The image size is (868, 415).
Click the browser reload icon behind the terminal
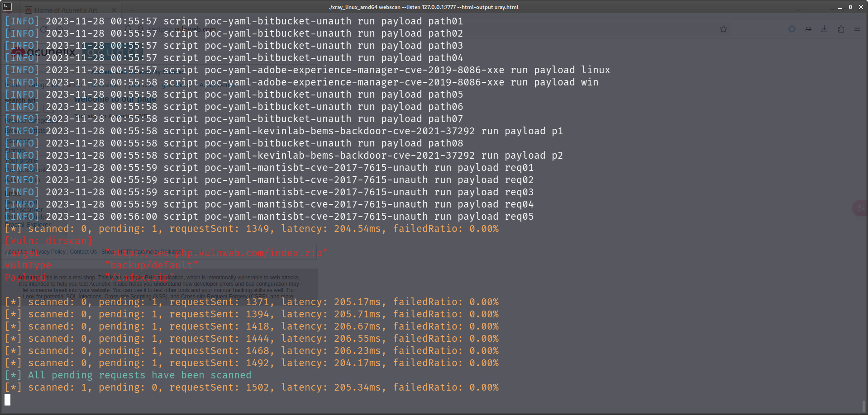[x=43, y=29]
